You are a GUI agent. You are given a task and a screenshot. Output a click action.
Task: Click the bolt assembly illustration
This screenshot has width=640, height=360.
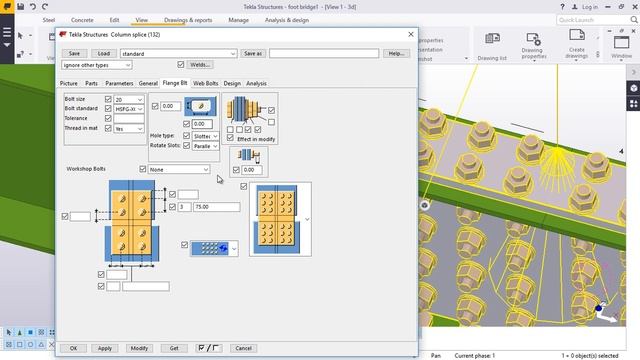244,109
